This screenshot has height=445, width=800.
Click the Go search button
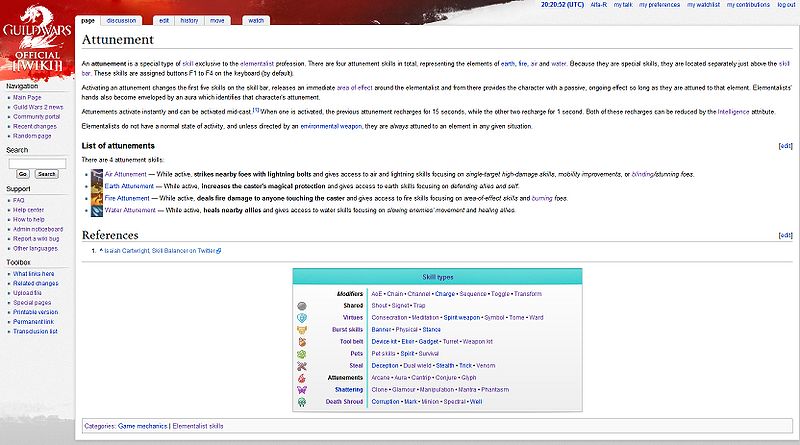(x=22, y=174)
